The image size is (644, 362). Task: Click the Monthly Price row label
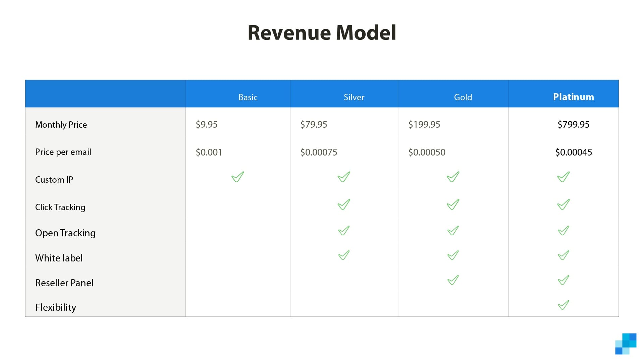click(61, 125)
